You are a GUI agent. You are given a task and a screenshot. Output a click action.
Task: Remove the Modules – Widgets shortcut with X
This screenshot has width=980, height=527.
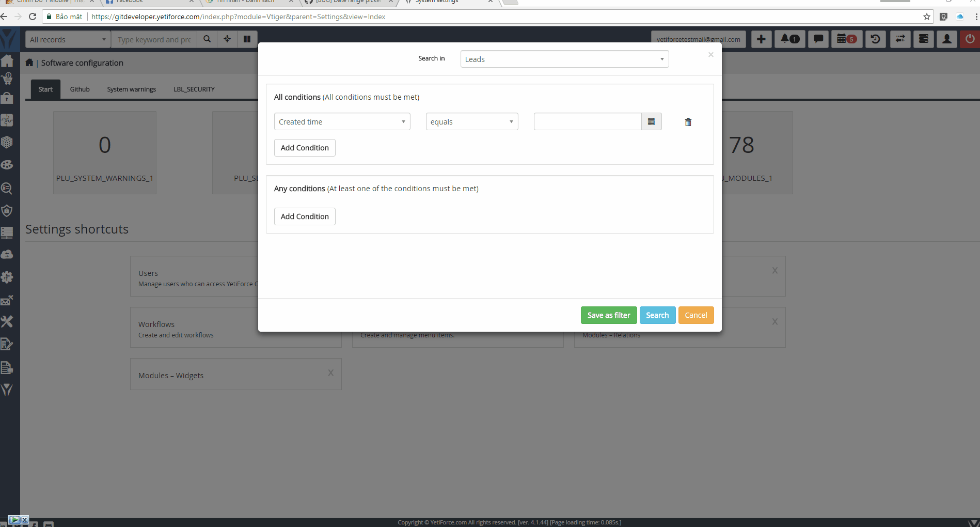(x=330, y=373)
